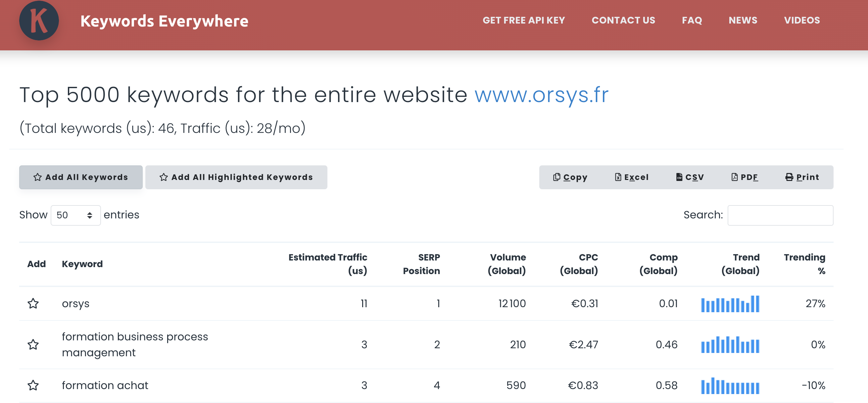Click the orsys trend bar chart
This screenshot has width=868, height=403.
(x=730, y=304)
